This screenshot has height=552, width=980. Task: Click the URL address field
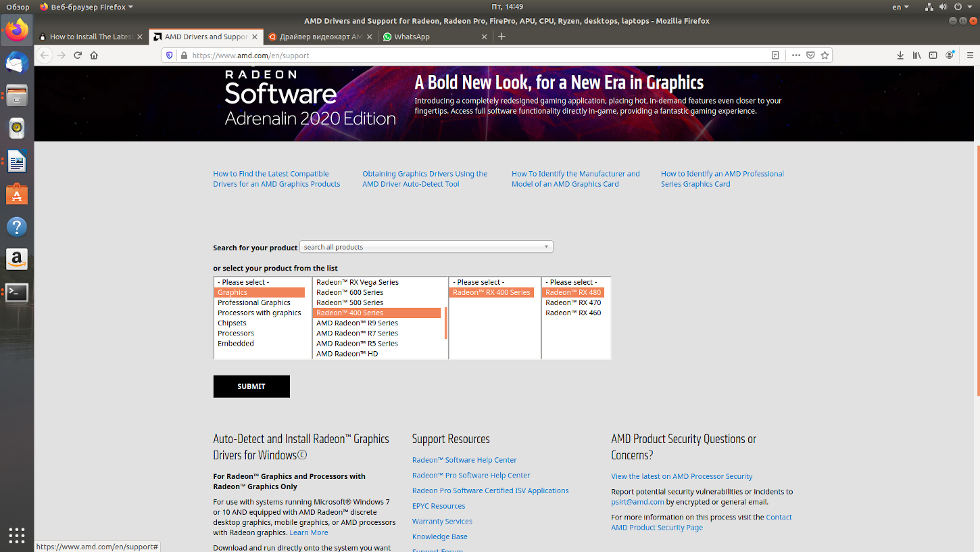point(473,55)
